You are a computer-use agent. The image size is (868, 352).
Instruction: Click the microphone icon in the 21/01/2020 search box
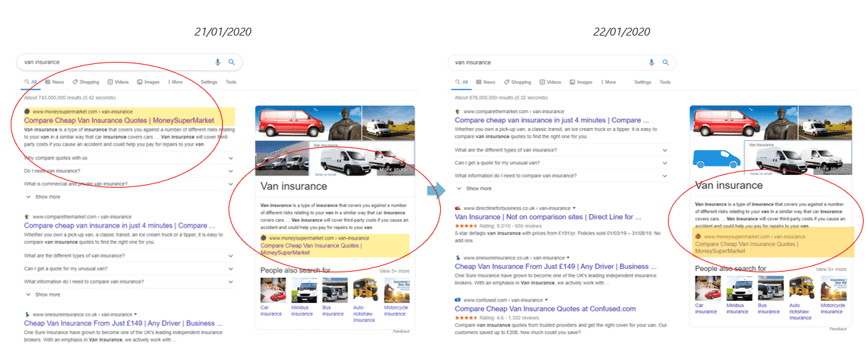[x=218, y=63]
